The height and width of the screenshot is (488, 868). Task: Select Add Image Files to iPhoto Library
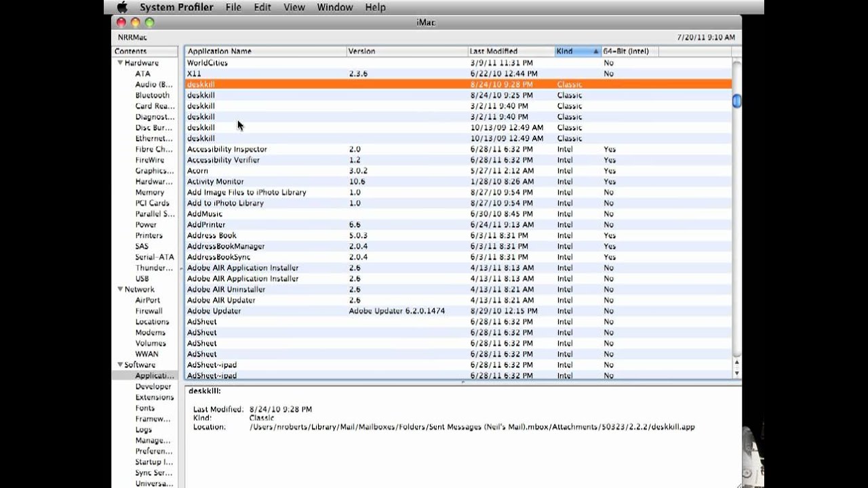tap(458, 192)
